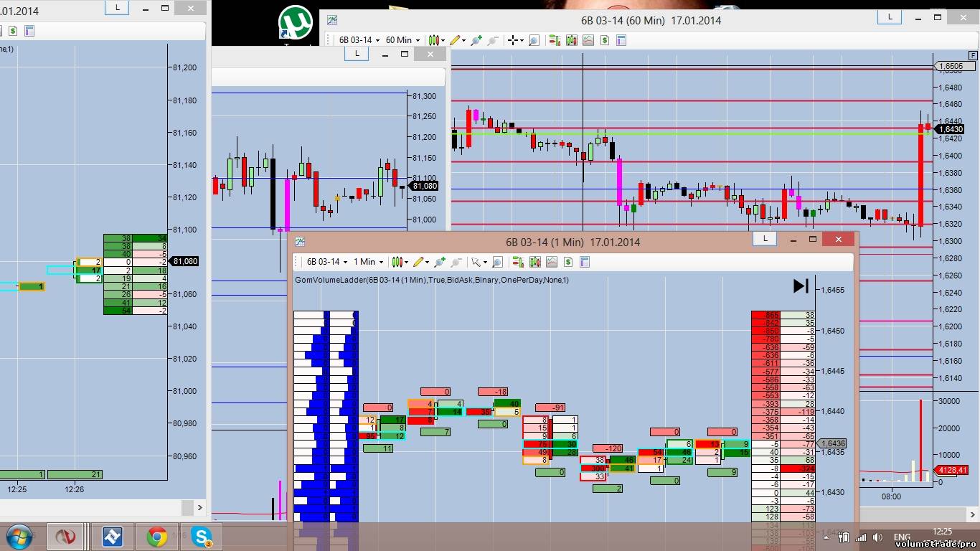
Task: Click the 1 Min window title bar chart icon
Action: click(299, 242)
